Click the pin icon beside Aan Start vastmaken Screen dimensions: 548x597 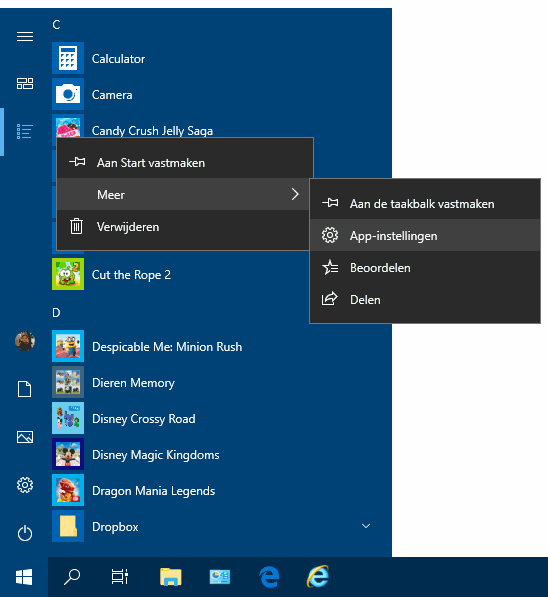point(77,162)
